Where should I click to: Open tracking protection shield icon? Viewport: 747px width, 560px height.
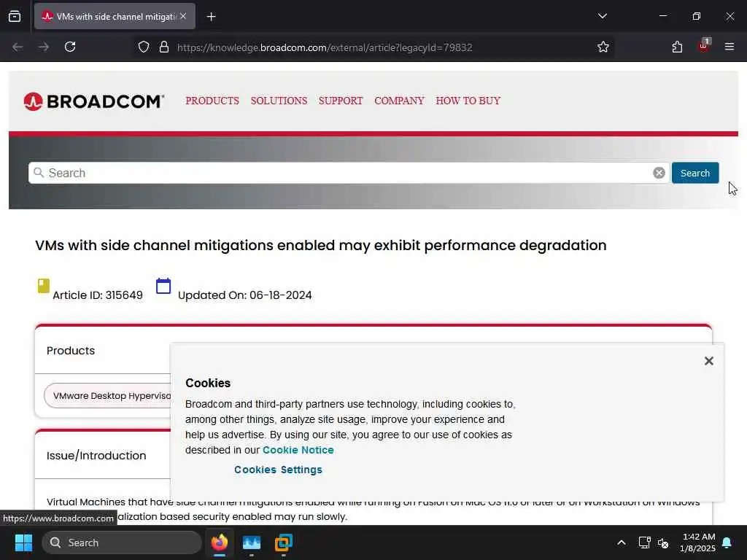[x=144, y=47]
